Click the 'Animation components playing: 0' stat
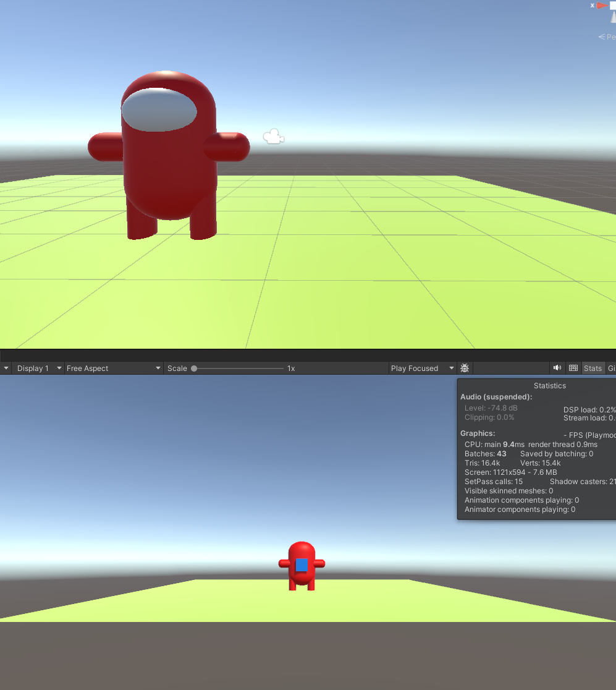 [521, 500]
